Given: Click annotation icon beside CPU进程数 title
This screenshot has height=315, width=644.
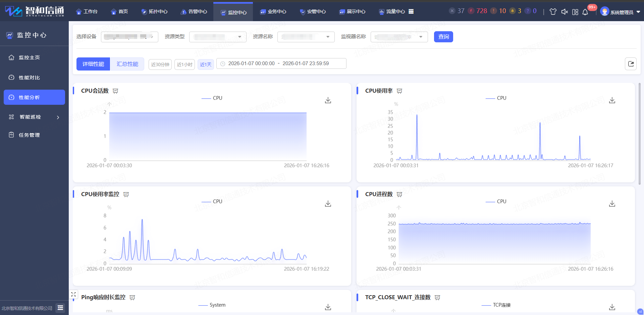Looking at the screenshot, I should (x=399, y=194).
